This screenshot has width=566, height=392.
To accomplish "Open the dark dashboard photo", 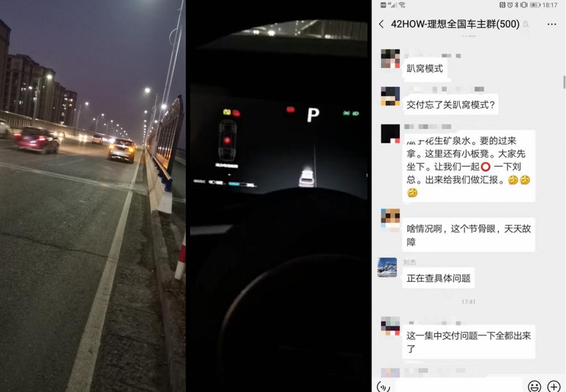I will [279, 196].
